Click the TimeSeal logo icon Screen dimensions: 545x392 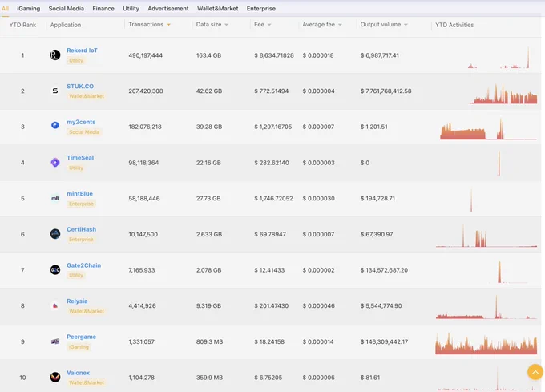pos(55,162)
